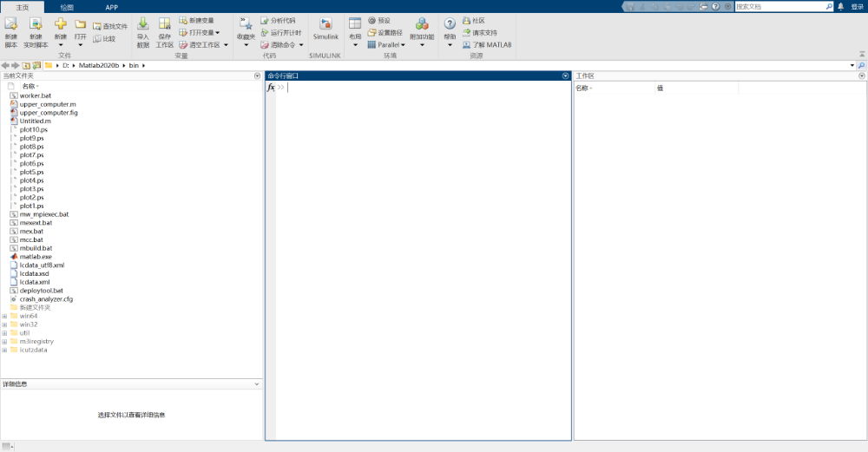Image resolution: width=868 pixels, height=452 pixels.
Task: Open the quick access toolbar options arrow
Action: point(728,7)
